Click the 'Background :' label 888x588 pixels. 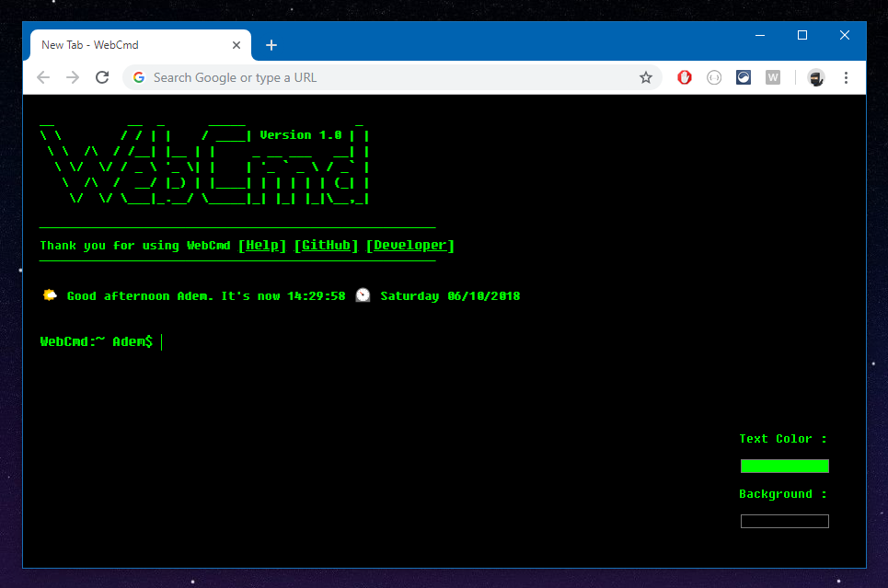(783, 494)
